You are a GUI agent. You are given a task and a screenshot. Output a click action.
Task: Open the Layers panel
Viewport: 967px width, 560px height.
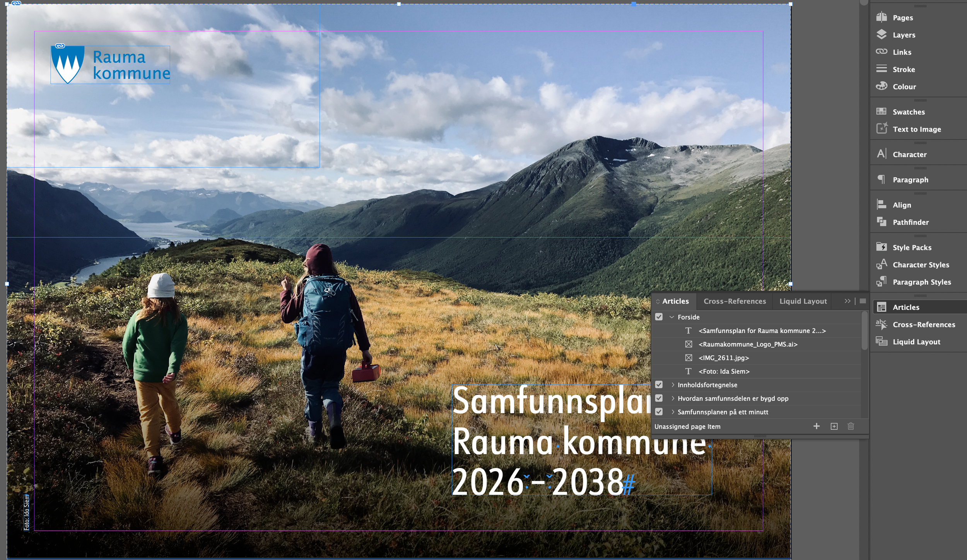904,35
